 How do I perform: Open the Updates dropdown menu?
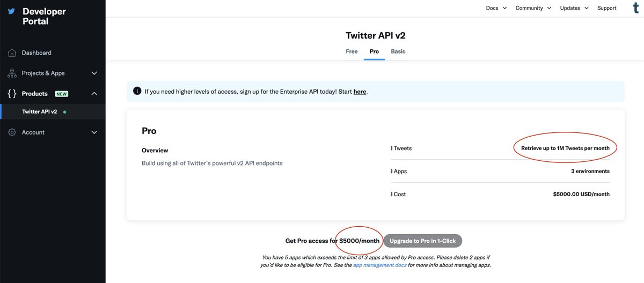tap(574, 8)
